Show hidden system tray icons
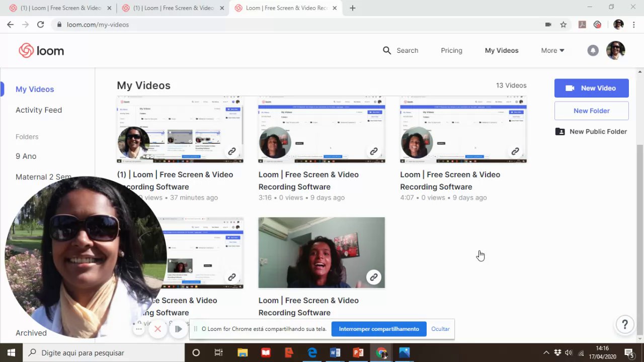This screenshot has height=362, width=644. click(546, 352)
